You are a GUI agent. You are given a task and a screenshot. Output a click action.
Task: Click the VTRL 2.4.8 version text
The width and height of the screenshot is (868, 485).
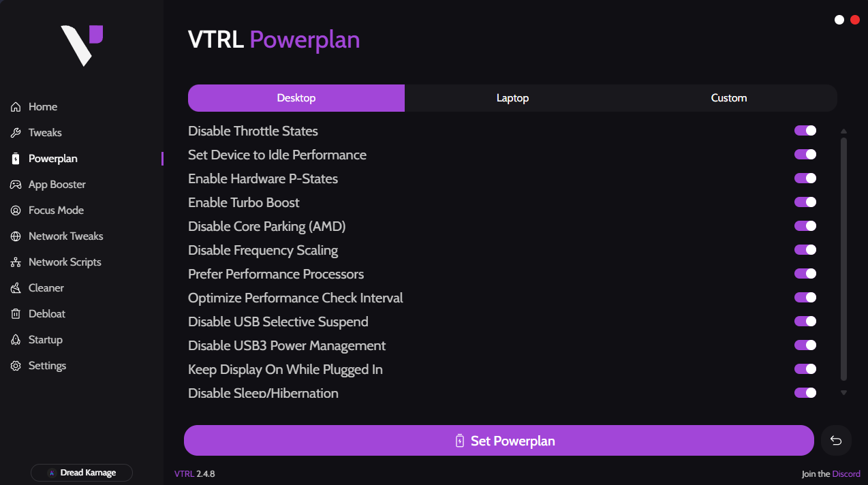[x=195, y=473]
